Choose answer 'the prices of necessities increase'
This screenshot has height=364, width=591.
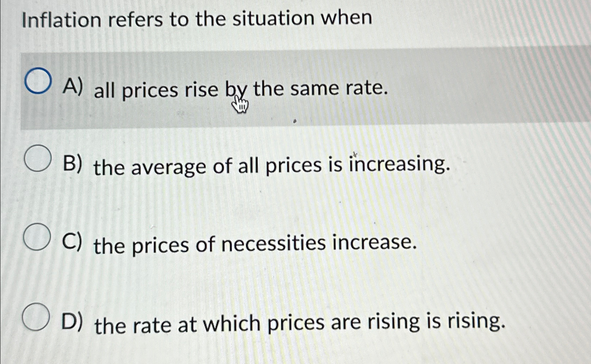click(254, 245)
